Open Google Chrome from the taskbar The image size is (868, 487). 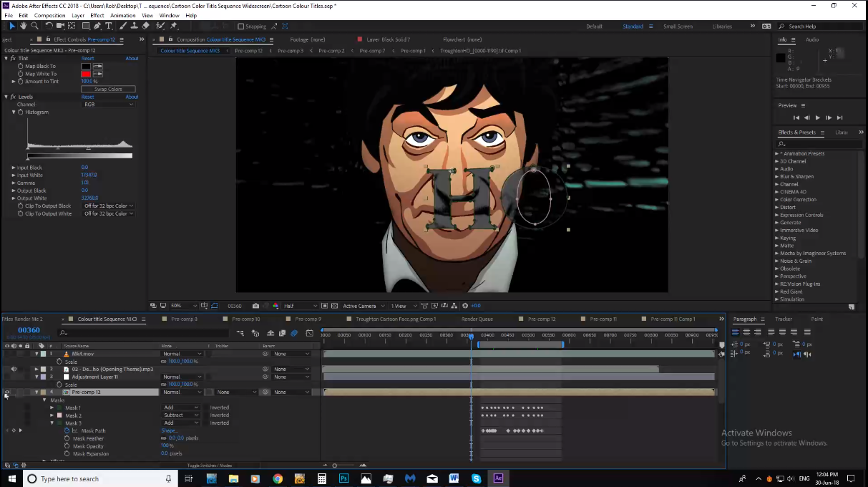coord(278,478)
